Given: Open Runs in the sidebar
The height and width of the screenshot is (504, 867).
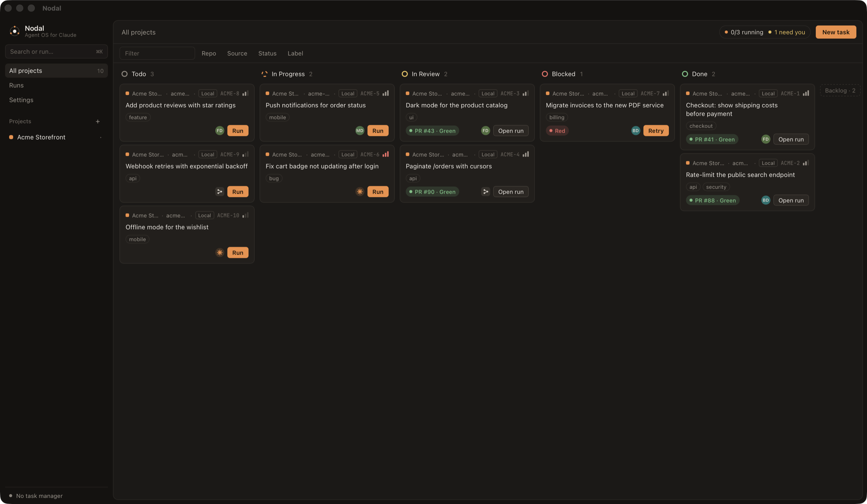Looking at the screenshot, I should (56, 85).
